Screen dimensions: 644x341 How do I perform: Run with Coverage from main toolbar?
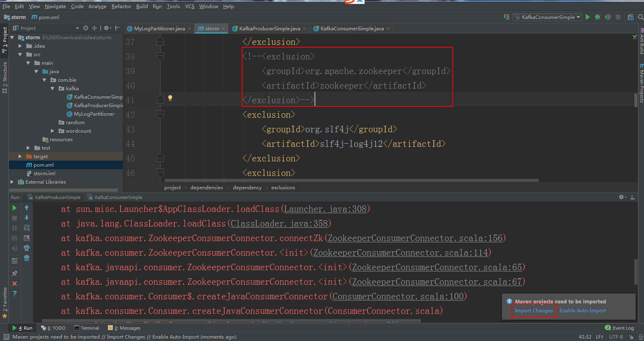(608, 17)
